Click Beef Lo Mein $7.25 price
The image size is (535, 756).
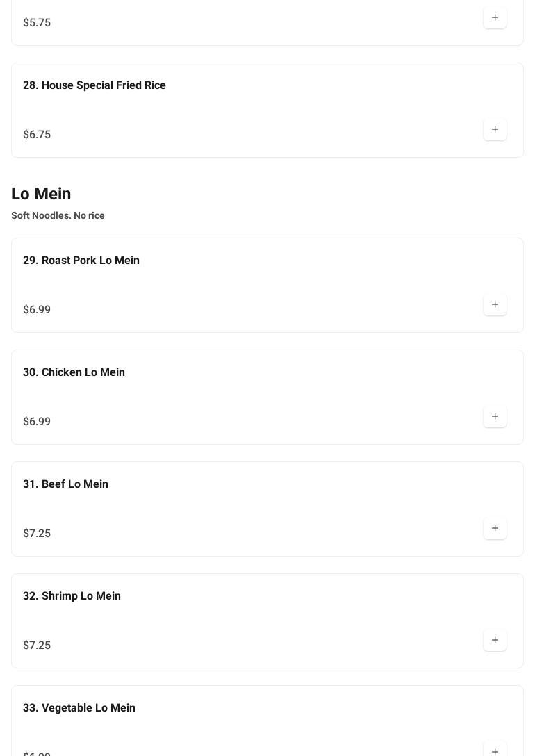pos(37,534)
